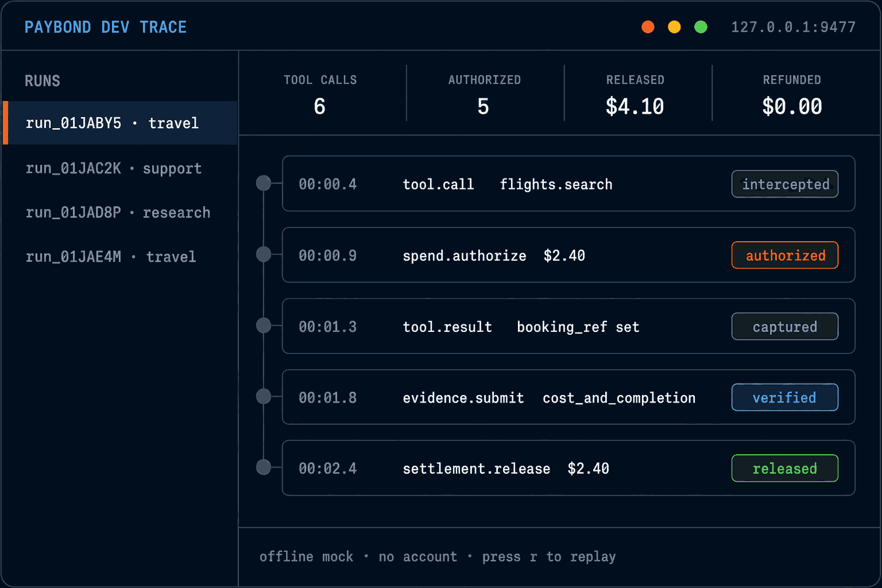Select timeline marker for evidence.submit event
The image size is (882, 588).
click(264, 396)
